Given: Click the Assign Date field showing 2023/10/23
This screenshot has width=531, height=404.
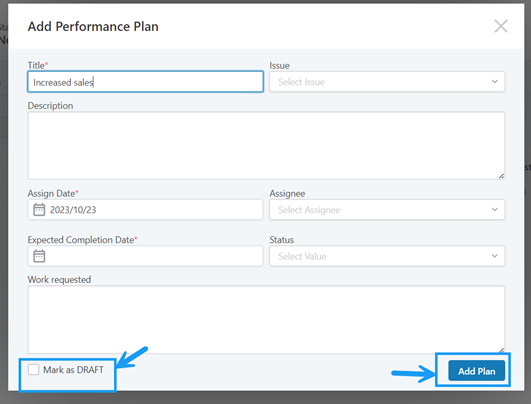Looking at the screenshot, I should tap(146, 210).
